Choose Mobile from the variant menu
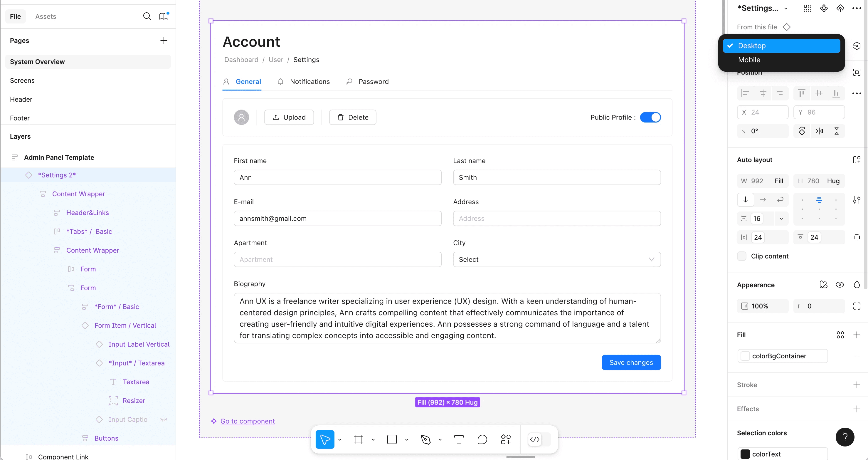Viewport: 868px width, 460px height. tap(749, 60)
